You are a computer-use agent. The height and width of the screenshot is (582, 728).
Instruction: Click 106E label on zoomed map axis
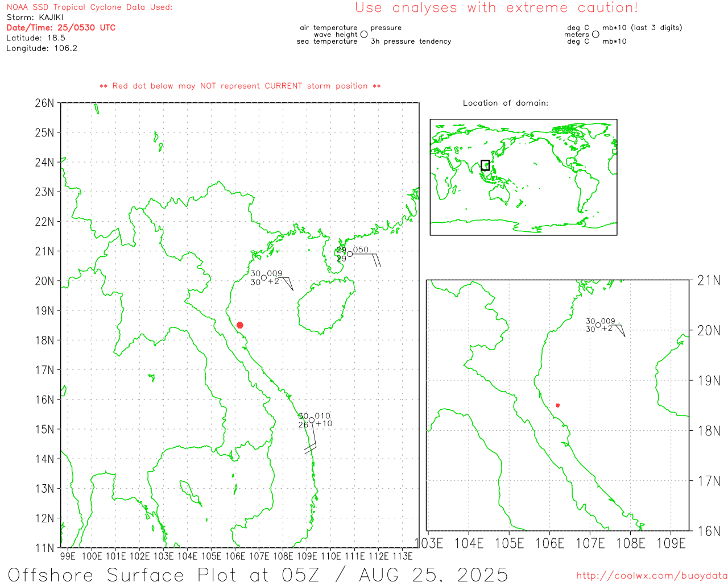pyautogui.click(x=550, y=543)
